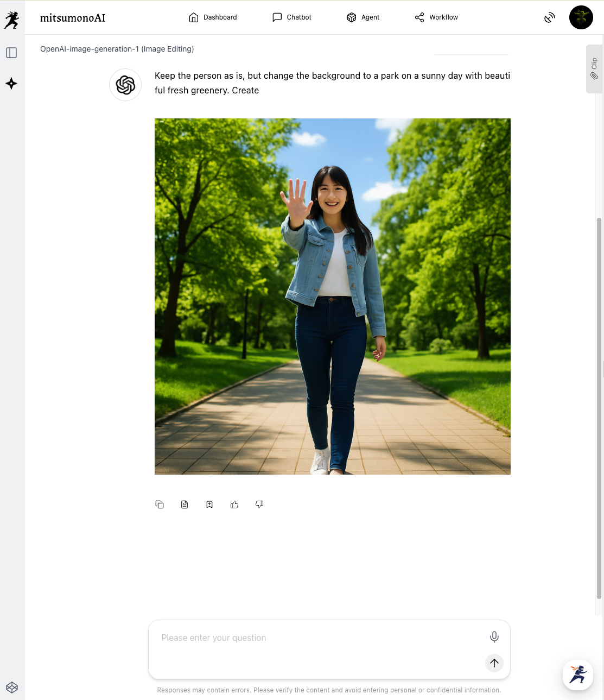Give the response a thumbs up
This screenshot has height=700, width=604.
click(234, 504)
